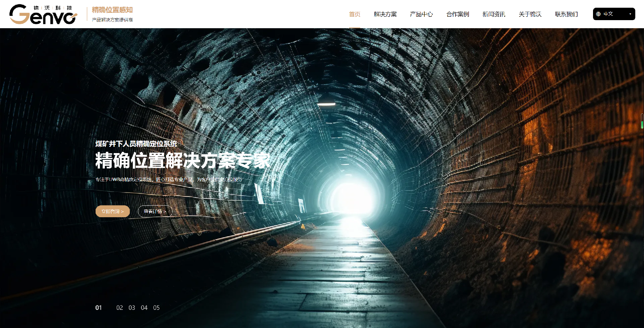Open the 产品中心 navigation item

421,14
